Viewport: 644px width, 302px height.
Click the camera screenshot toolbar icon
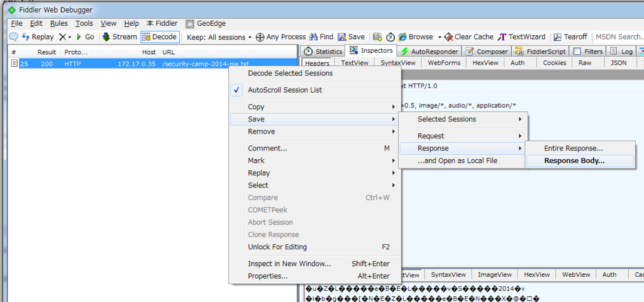tap(377, 37)
